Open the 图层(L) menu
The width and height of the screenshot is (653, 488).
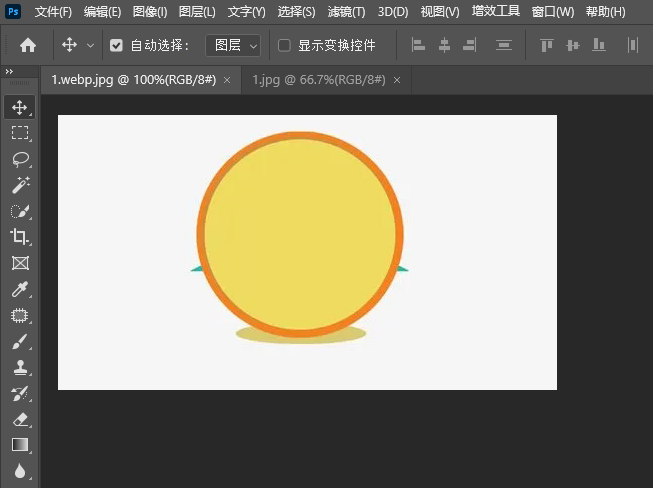197,12
